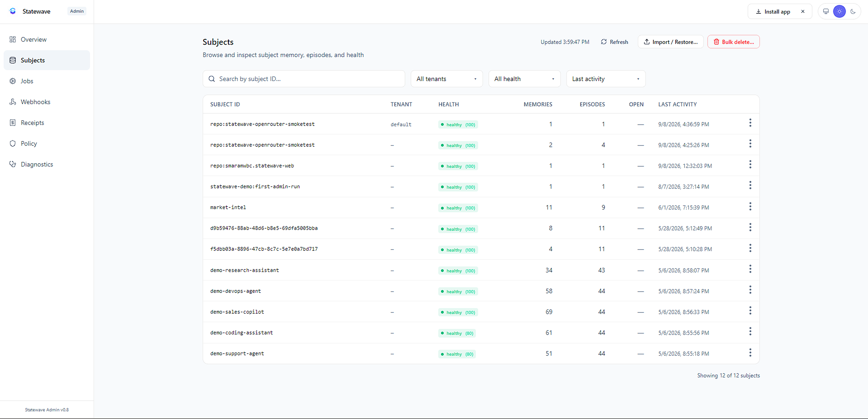Image resolution: width=868 pixels, height=419 pixels.
Task: Click healthy (80) badge for demo-support-agent
Action: (x=457, y=354)
